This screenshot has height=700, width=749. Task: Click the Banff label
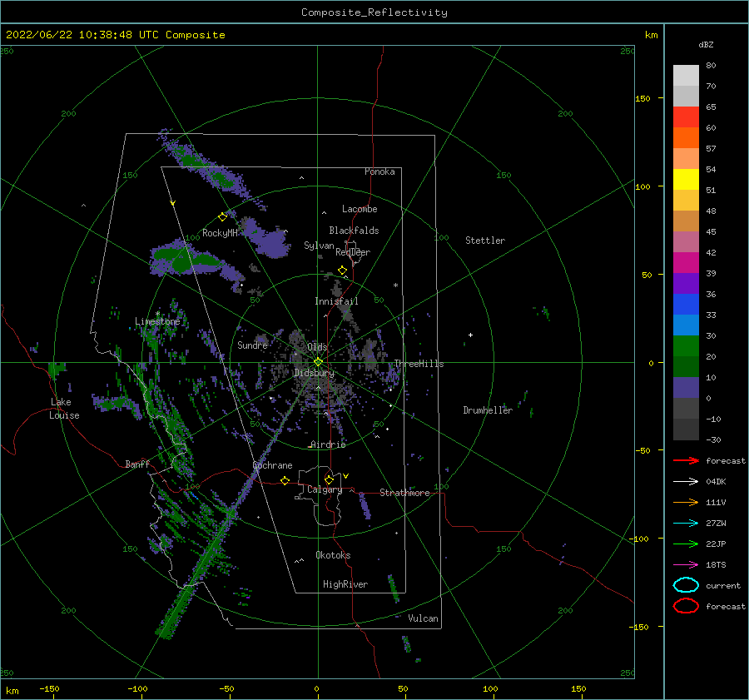(x=137, y=464)
